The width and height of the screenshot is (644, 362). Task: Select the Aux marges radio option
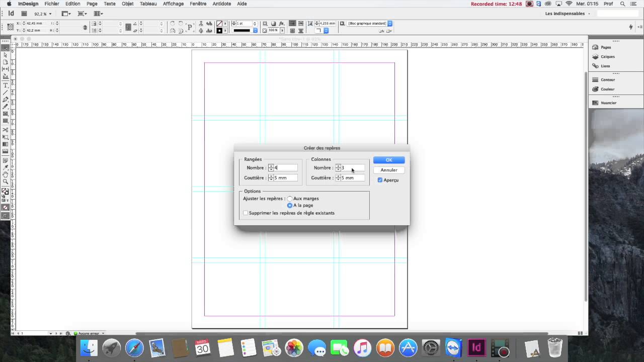pyautogui.click(x=290, y=199)
